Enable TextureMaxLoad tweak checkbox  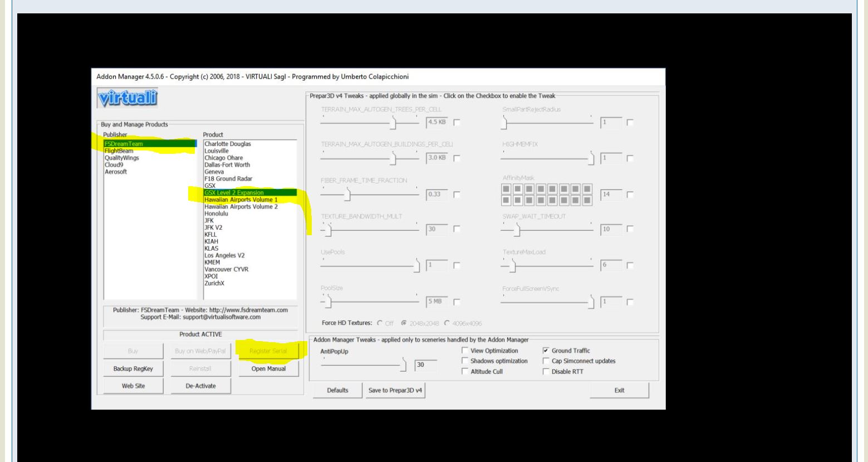pyautogui.click(x=630, y=266)
